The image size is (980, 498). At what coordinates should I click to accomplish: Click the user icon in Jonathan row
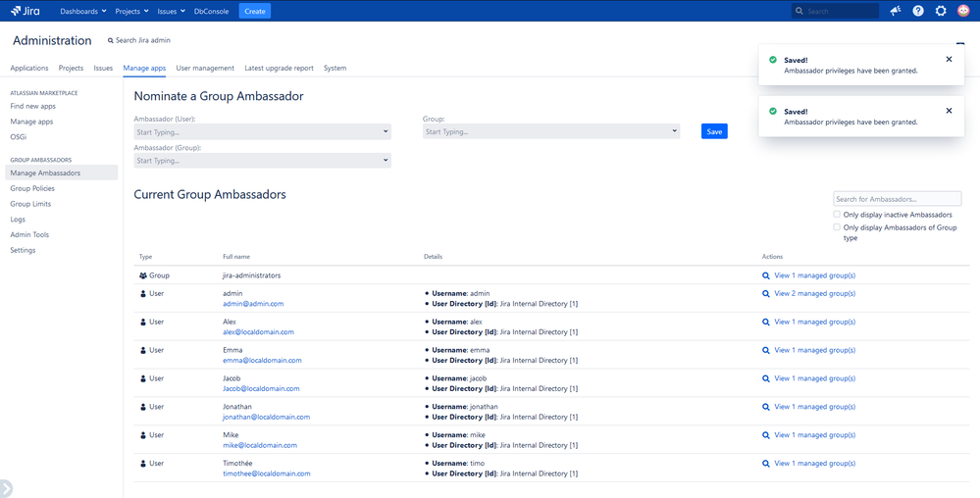(x=143, y=407)
